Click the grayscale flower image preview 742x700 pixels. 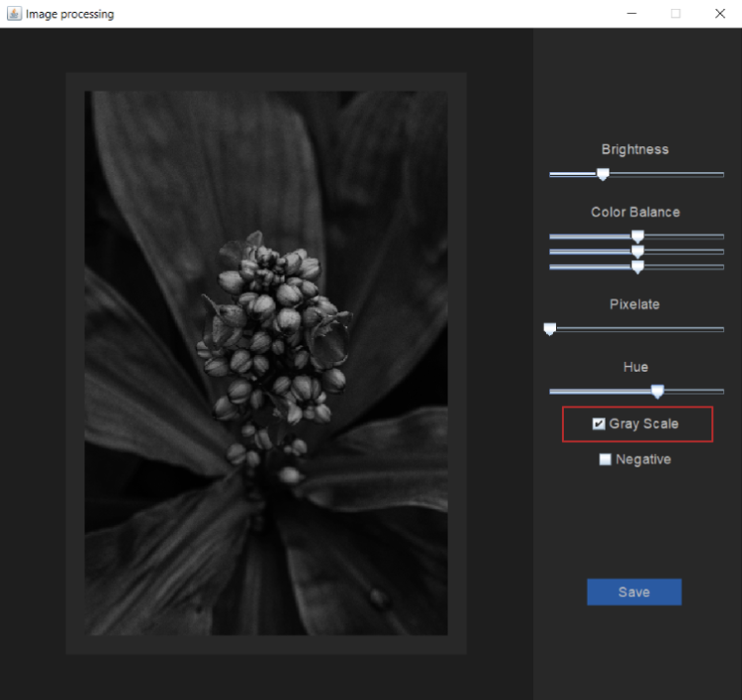pyautogui.click(x=266, y=363)
